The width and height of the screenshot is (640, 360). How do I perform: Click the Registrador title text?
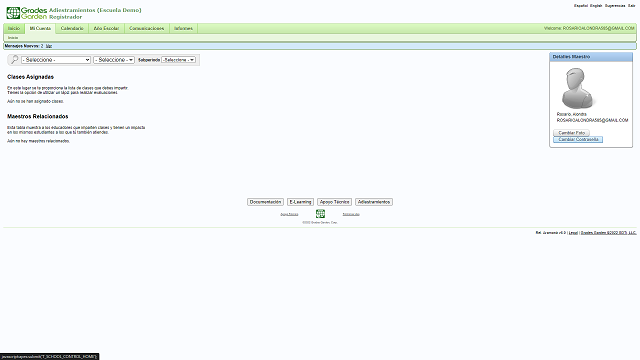tap(66, 17)
